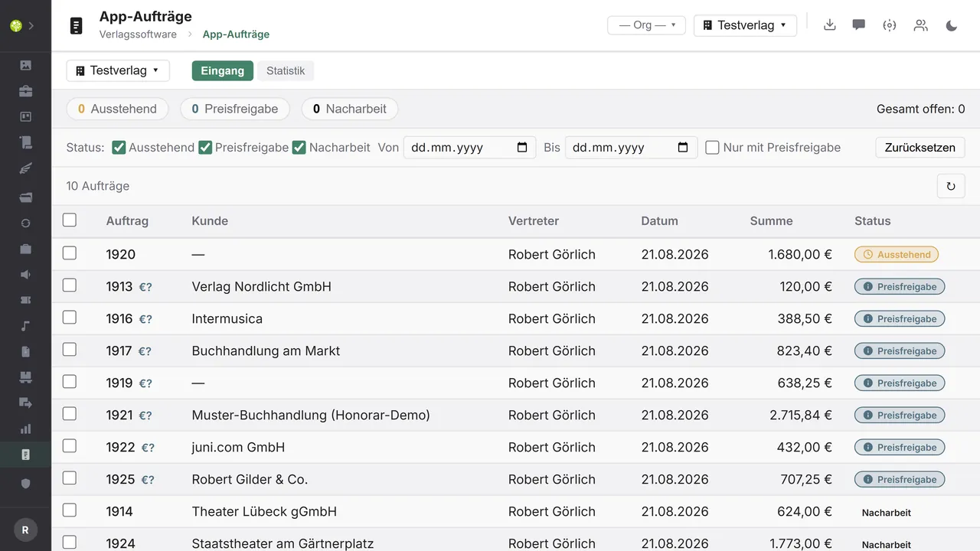Open the Org dropdown
This screenshot has height=551, width=980.
tap(646, 25)
